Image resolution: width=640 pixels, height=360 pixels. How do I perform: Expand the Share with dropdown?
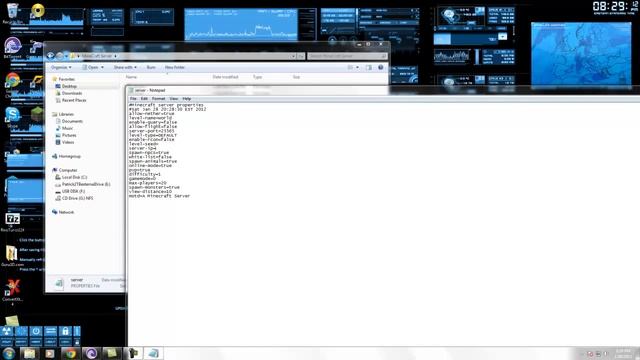(125, 67)
